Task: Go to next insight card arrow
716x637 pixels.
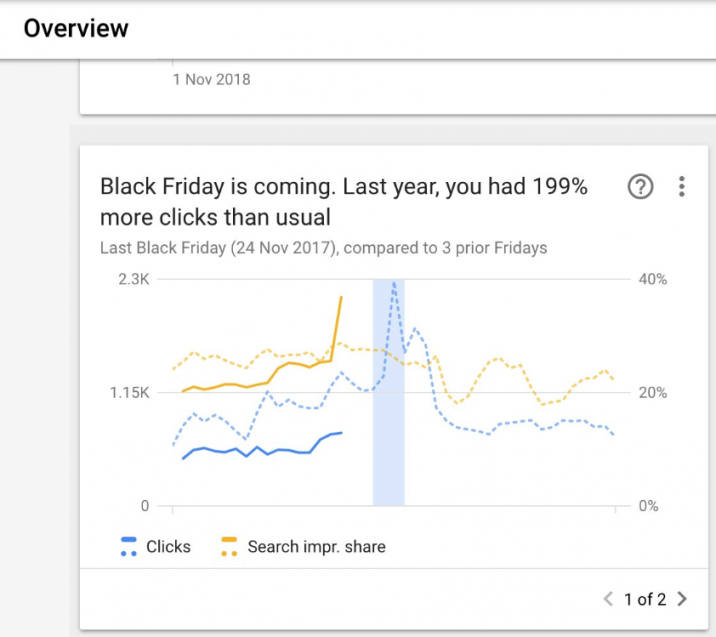Action: tap(682, 599)
